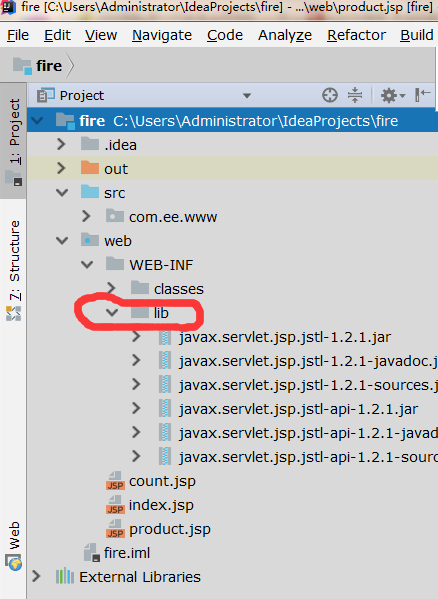The image size is (438, 599).
Task: Collapse the src folder
Action: point(62,193)
